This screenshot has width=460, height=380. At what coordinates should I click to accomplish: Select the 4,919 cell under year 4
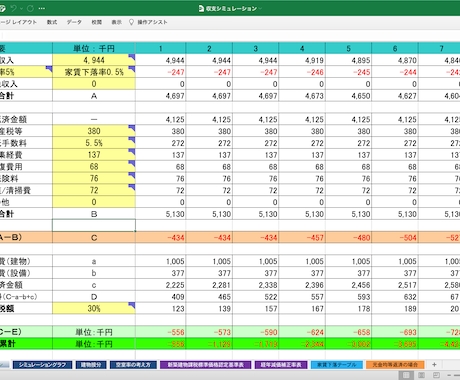(302, 60)
